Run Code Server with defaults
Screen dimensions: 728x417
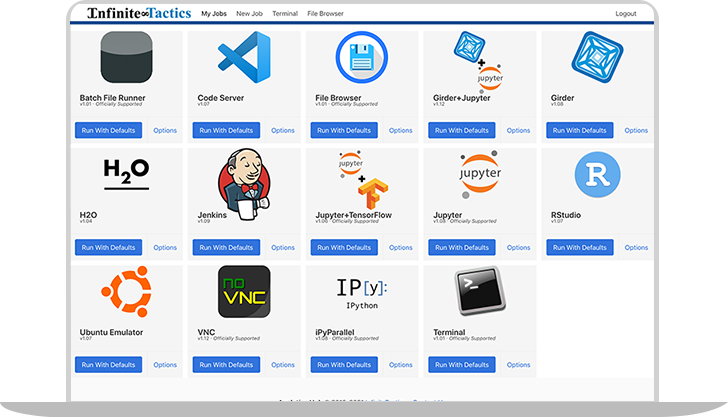coord(226,130)
